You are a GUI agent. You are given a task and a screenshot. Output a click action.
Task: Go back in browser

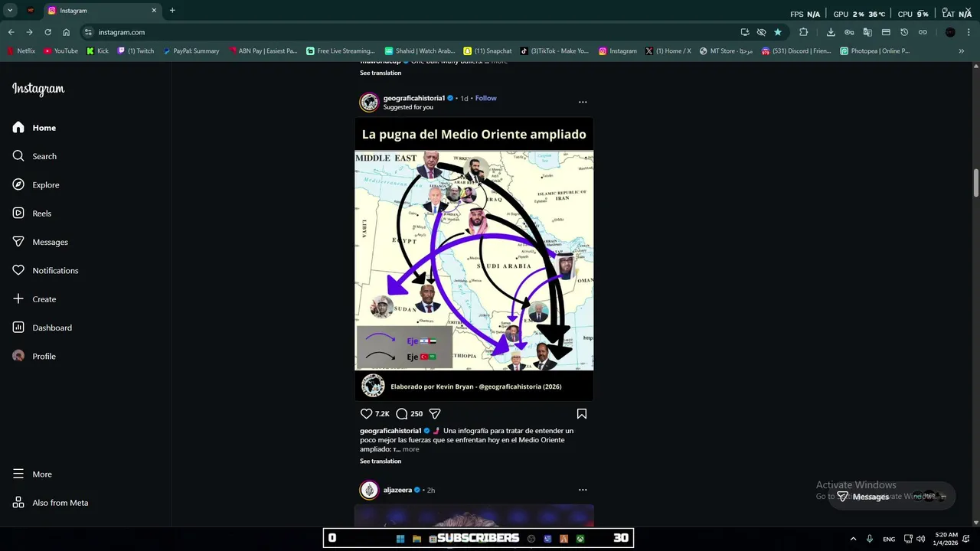pos(11,32)
